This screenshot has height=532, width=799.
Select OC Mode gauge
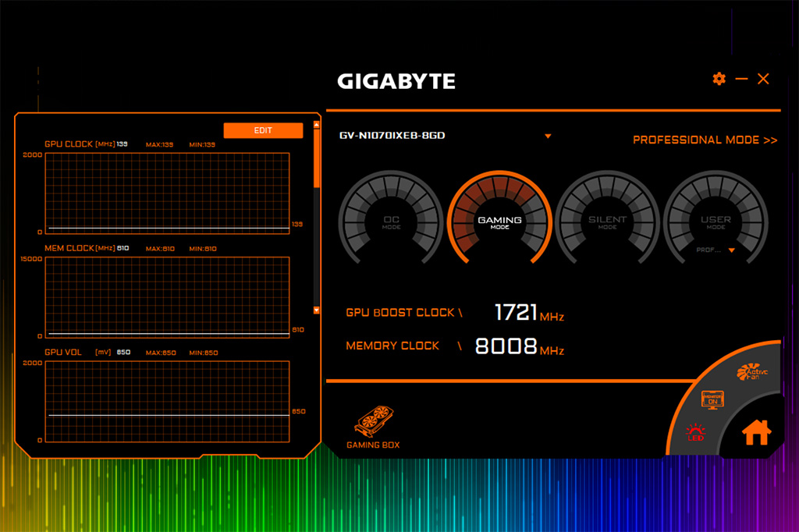[392, 219]
